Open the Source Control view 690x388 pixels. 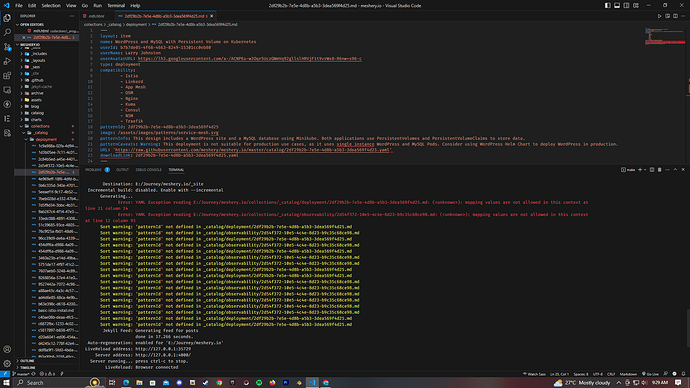click(x=7, y=47)
